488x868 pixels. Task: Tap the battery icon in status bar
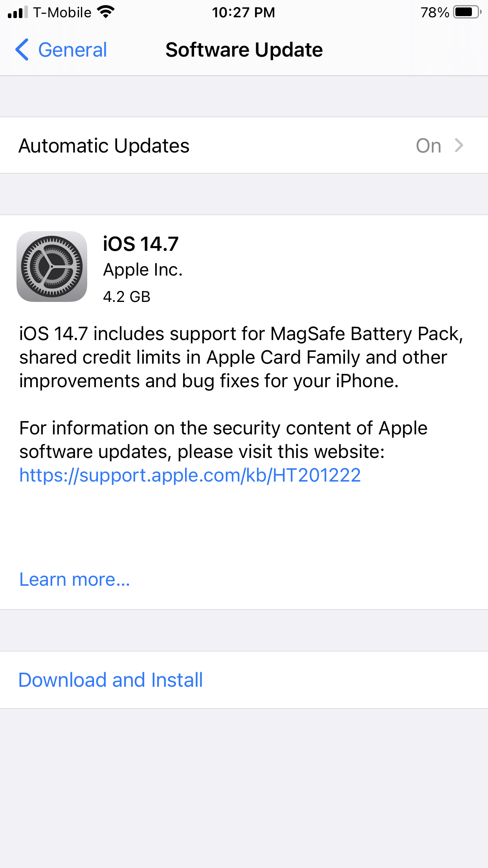[467, 12]
